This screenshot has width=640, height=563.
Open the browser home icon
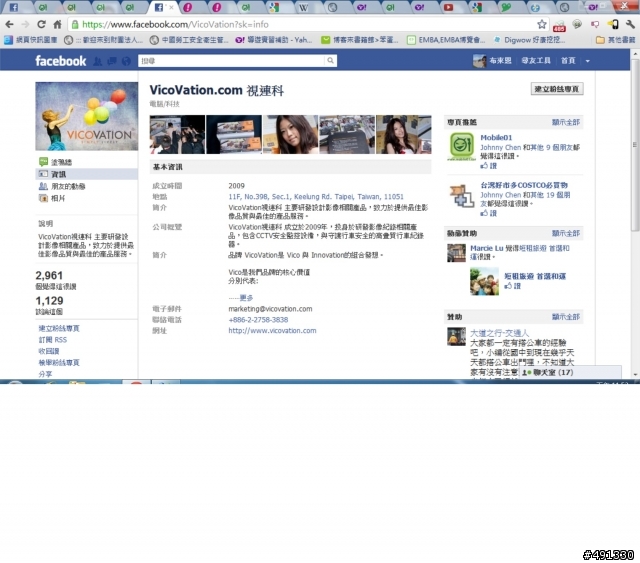pos(58,24)
